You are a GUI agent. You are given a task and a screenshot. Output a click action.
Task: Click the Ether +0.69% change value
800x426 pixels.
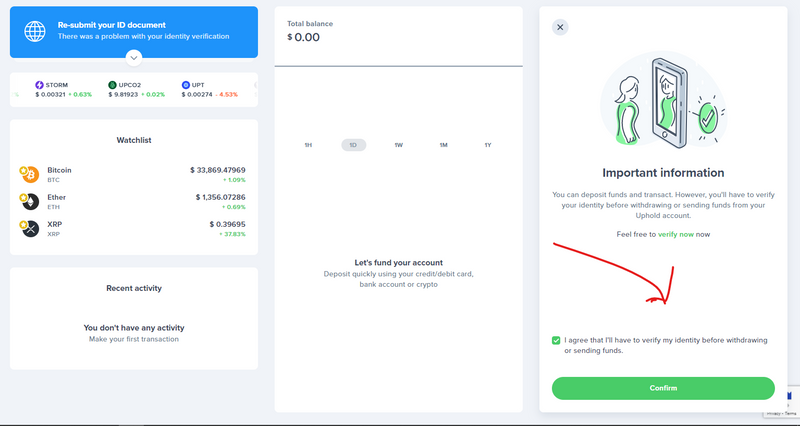tap(234, 207)
